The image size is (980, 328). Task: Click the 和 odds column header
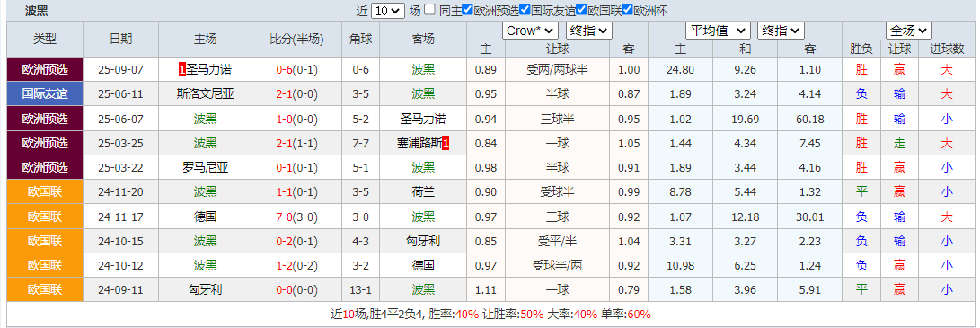pos(745,49)
